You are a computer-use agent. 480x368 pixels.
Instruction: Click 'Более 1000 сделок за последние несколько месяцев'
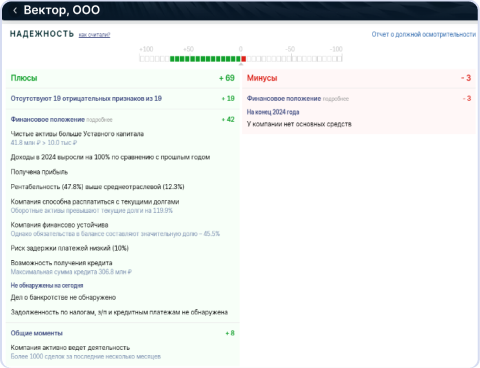click(86, 357)
